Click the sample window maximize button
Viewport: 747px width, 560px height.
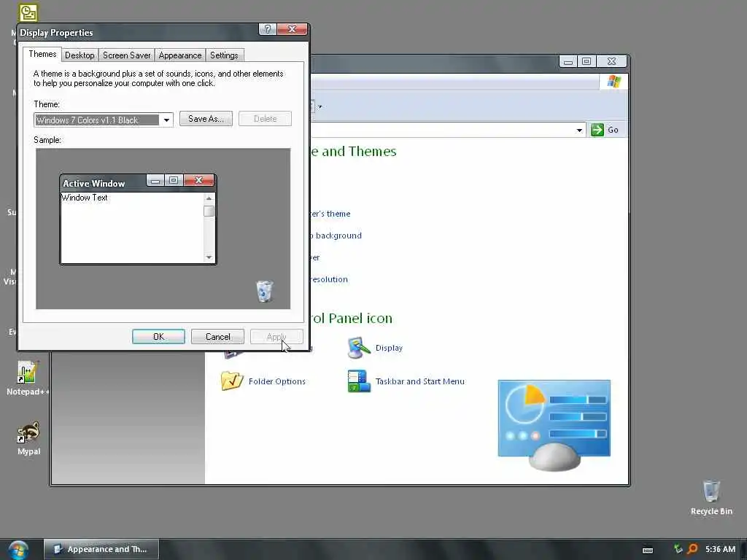(x=174, y=181)
